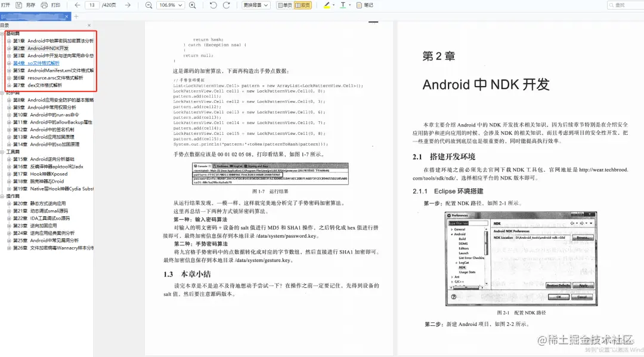The image size is (644, 357).
Task: Click the 2.1.1 Eclipse 环境搭建 heading
Action: [448, 191]
